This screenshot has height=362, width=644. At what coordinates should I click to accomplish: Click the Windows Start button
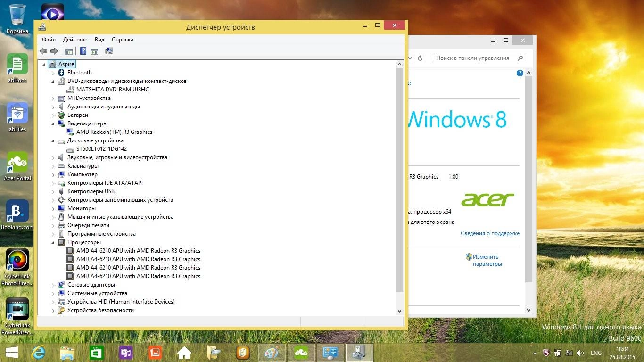pyautogui.click(x=12, y=353)
